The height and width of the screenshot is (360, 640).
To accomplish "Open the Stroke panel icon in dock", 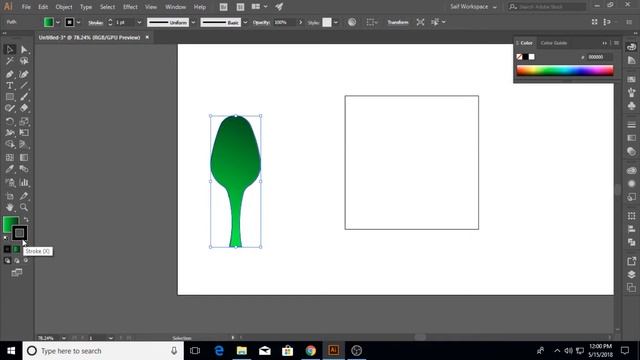I will point(631,124).
